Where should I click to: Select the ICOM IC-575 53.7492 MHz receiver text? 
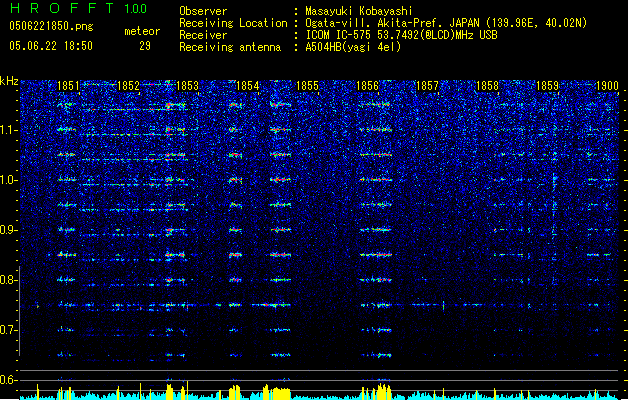pos(401,35)
